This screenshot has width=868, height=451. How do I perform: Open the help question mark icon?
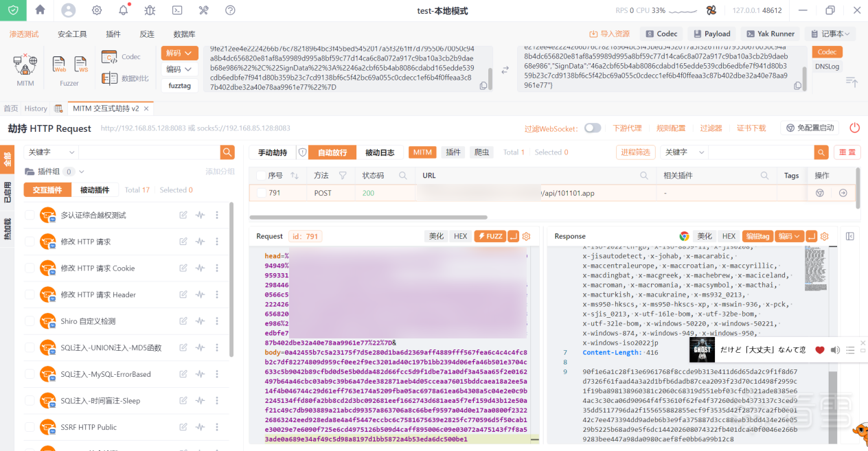click(230, 10)
